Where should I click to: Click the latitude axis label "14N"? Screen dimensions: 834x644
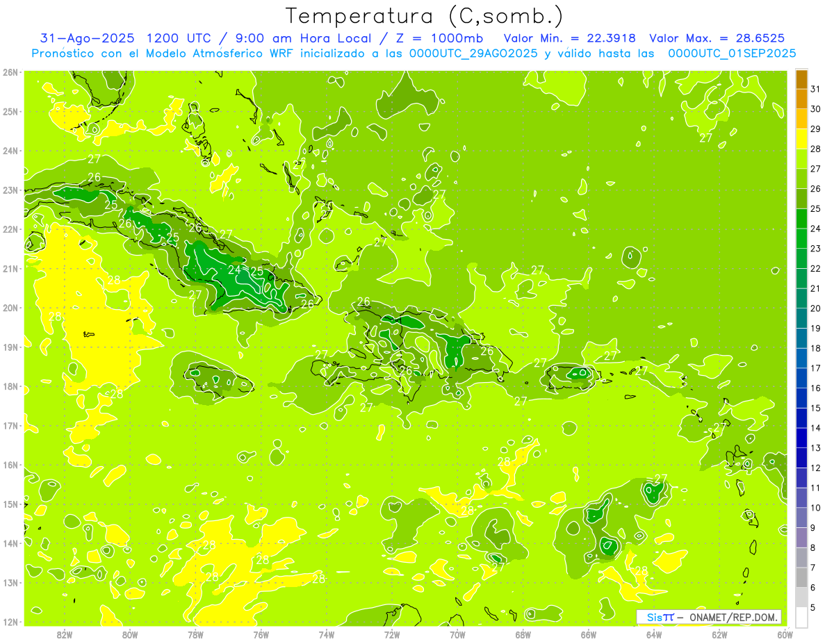pyautogui.click(x=11, y=543)
